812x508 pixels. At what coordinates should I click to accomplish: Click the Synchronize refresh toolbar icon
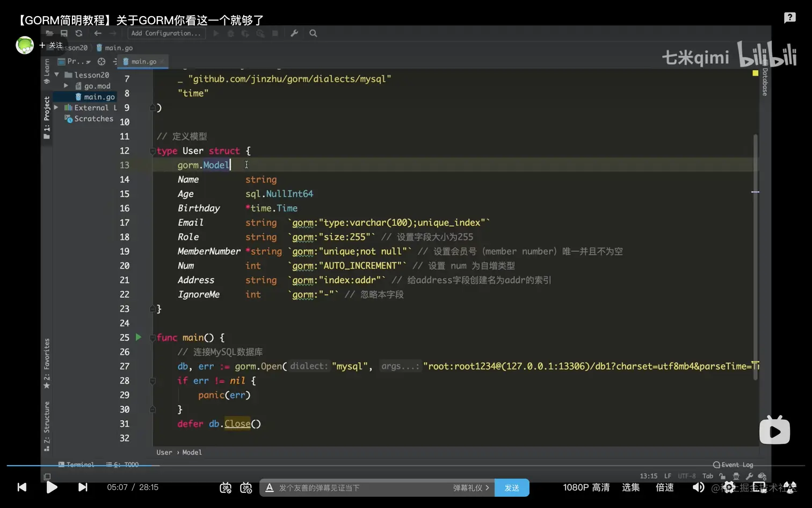(79, 33)
